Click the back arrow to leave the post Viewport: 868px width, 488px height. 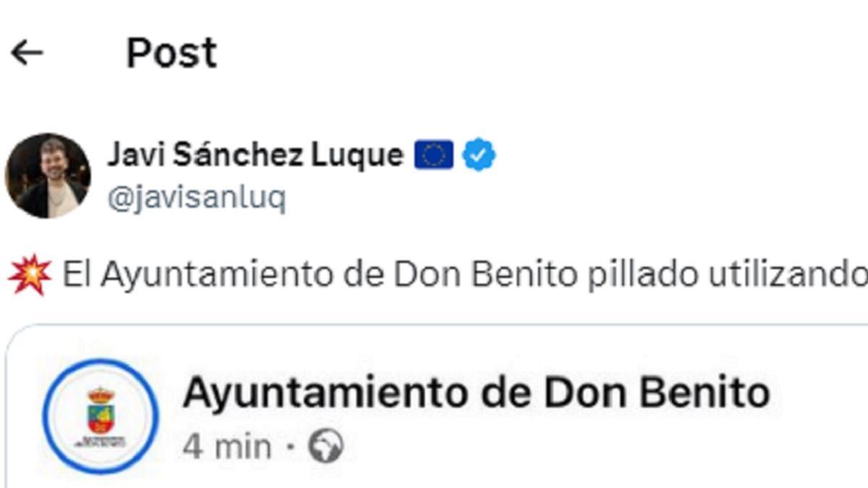tap(27, 51)
